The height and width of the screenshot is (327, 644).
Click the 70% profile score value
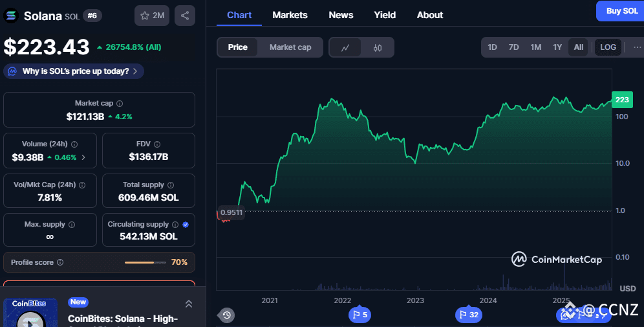pos(179,262)
